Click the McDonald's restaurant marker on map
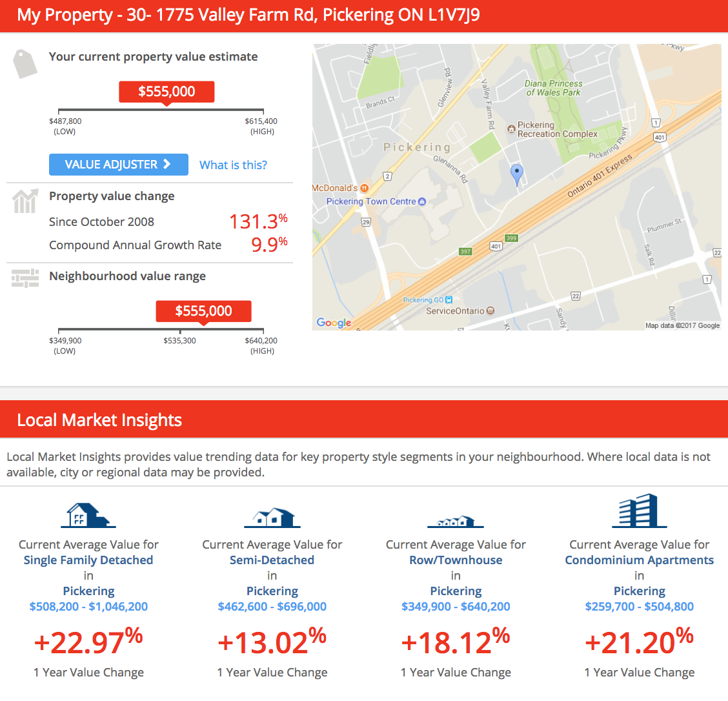Image resolution: width=728 pixels, height=701 pixels. [x=365, y=188]
